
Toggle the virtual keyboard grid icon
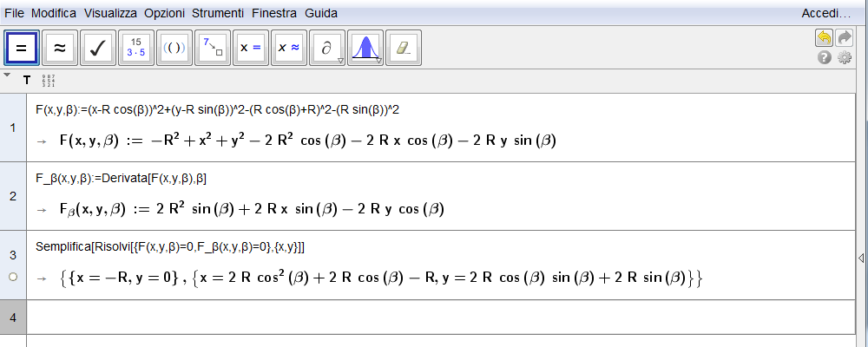[x=49, y=81]
